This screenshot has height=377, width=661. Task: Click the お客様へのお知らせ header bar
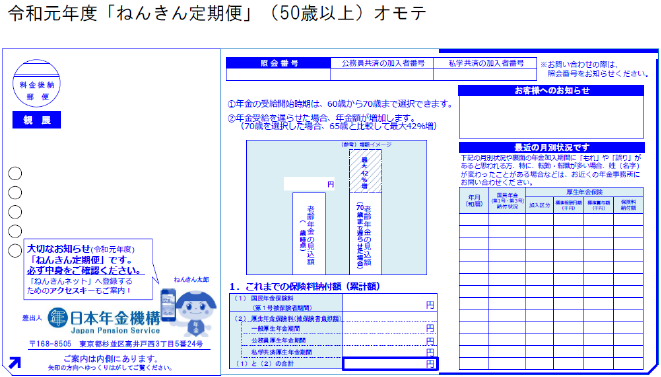(551, 91)
